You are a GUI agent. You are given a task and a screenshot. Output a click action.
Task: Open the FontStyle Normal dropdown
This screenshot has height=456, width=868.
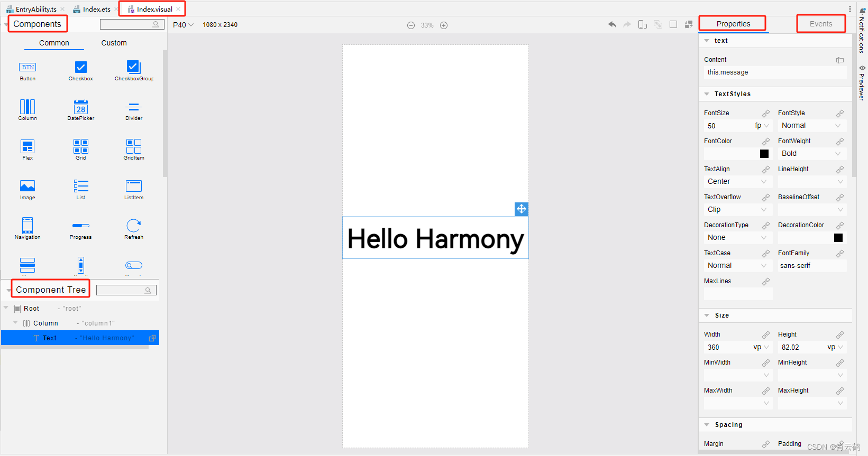(812, 126)
